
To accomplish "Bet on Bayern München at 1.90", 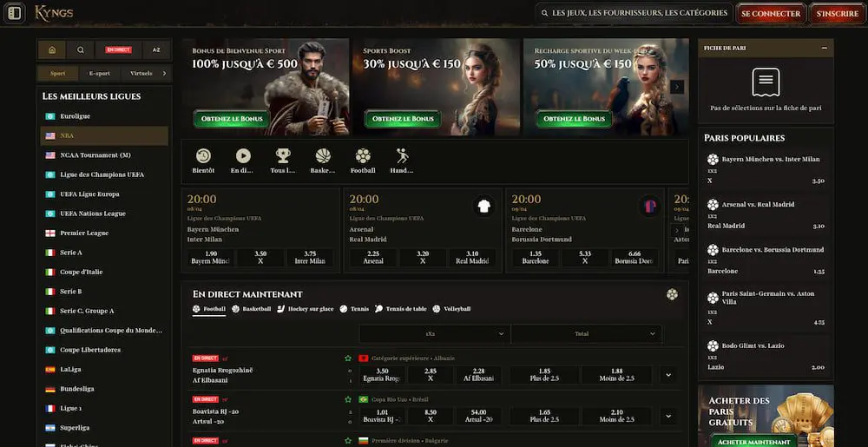I will click(x=210, y=257).
